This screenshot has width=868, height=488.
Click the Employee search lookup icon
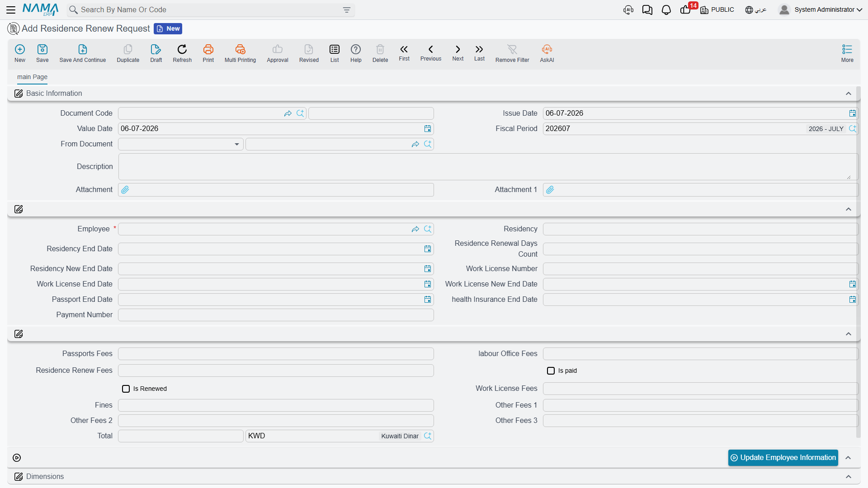[x=428, y=229]
